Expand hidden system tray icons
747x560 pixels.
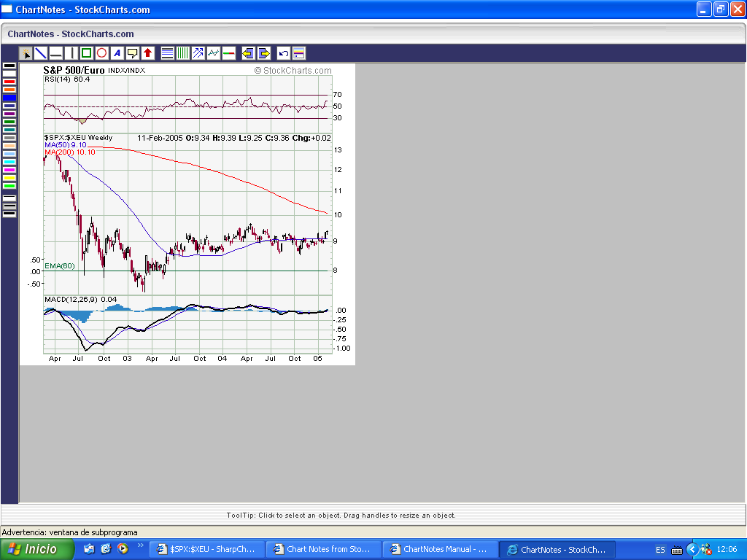(692, 549)
